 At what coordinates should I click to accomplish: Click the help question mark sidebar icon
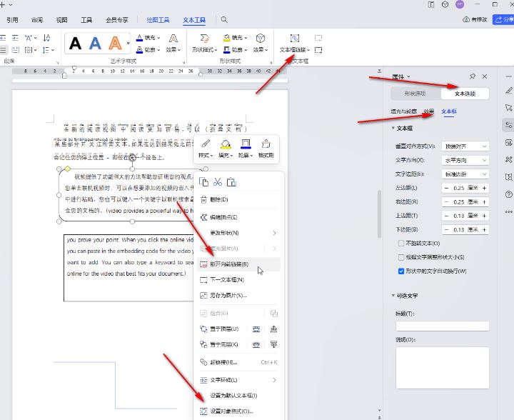508,194
